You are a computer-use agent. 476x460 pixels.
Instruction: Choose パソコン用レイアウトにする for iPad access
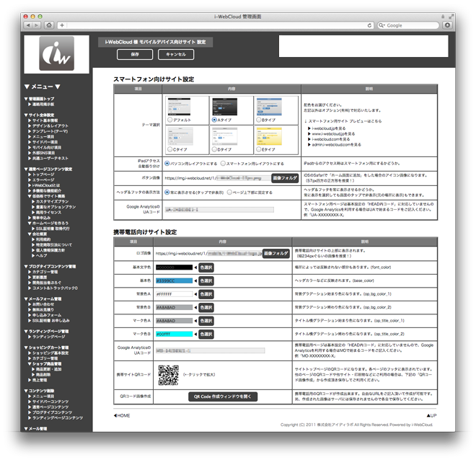(167, 164)
